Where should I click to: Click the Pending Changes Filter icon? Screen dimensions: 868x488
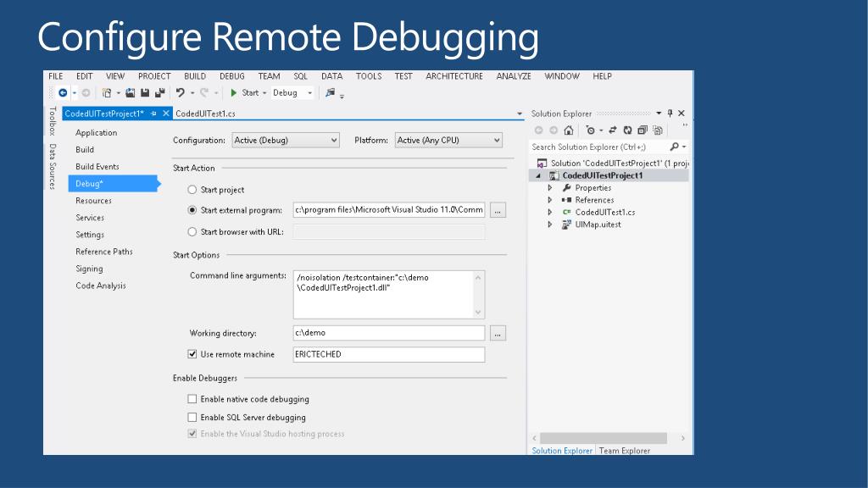pos(591,130)
